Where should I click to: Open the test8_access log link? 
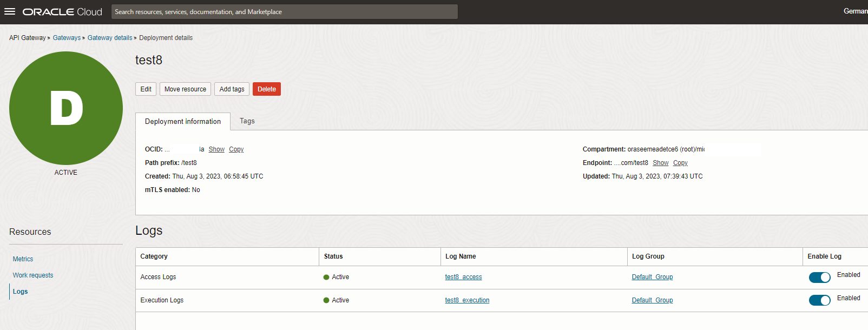click(463, 277)
